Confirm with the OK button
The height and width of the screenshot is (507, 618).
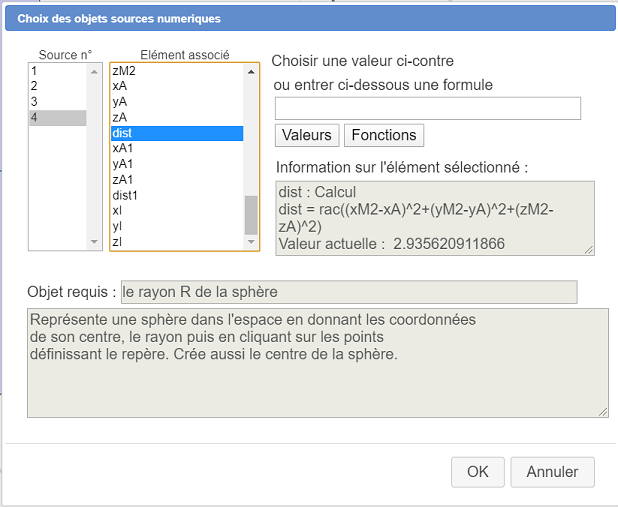478,472
